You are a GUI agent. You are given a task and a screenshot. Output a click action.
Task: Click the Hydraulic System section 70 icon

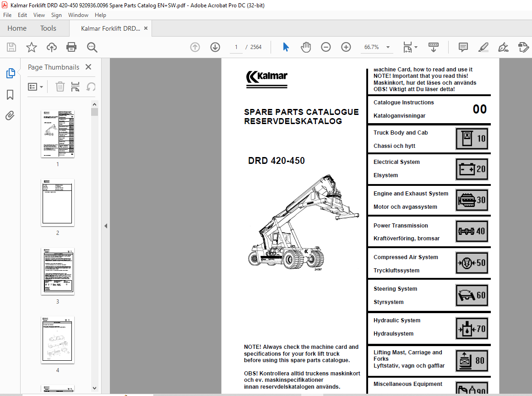point(472,328)
